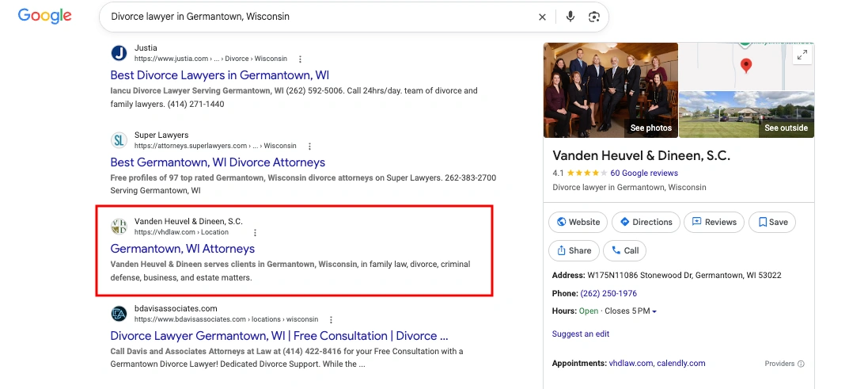868x389 pixels.
Task: Click the 4.1 star rating
Action: (x=579, y=173)
